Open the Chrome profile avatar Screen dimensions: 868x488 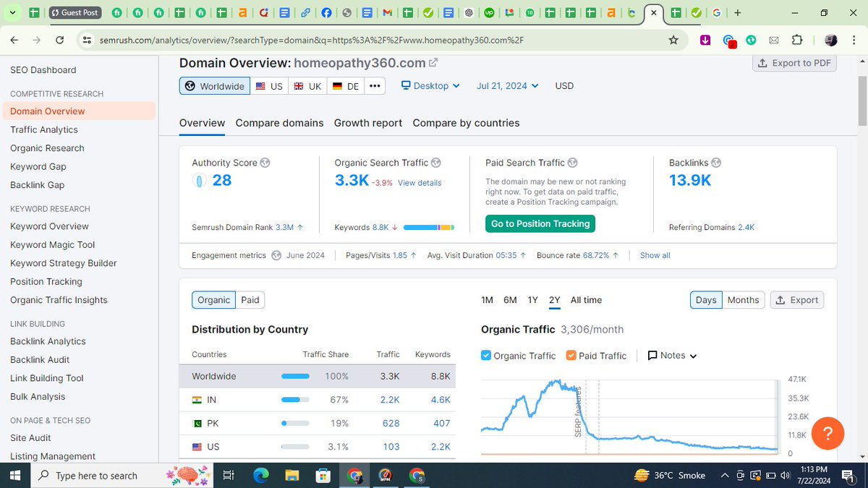pos(831,40)
